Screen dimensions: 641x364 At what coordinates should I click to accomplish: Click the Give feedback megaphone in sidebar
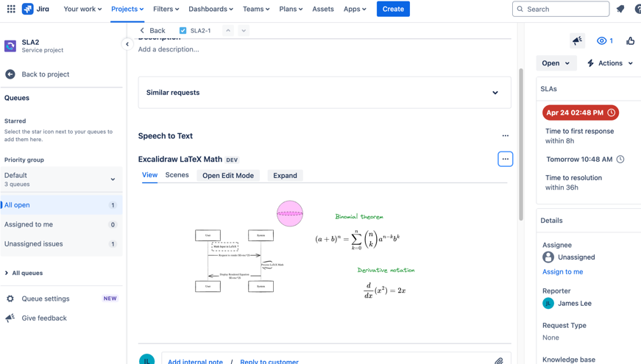pyautogui.click(x=10, y=318)
